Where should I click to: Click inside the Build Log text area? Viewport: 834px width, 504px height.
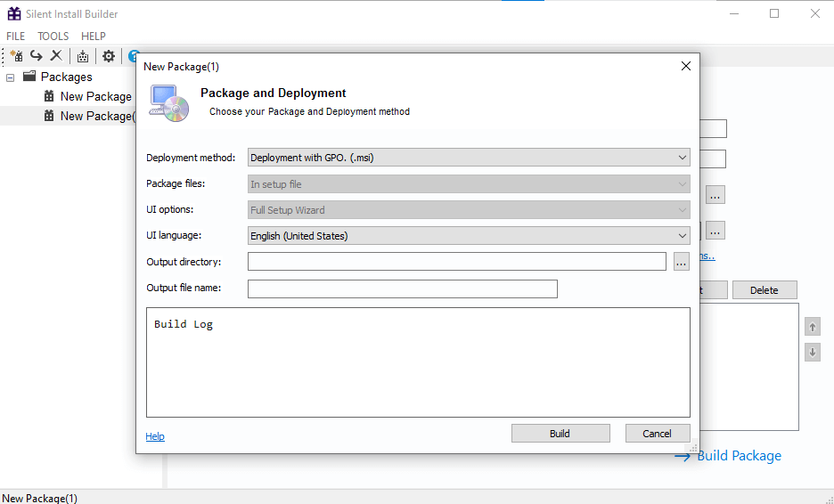(x=418, y=362)
